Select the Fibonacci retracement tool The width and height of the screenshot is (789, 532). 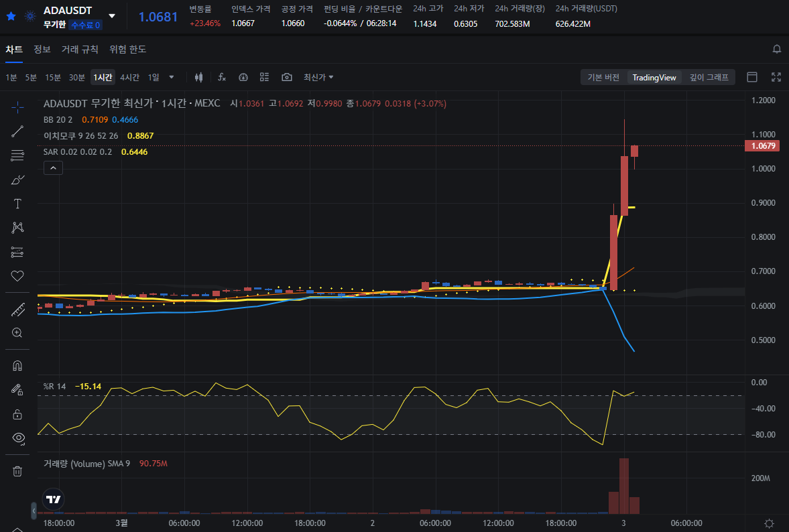17,155
